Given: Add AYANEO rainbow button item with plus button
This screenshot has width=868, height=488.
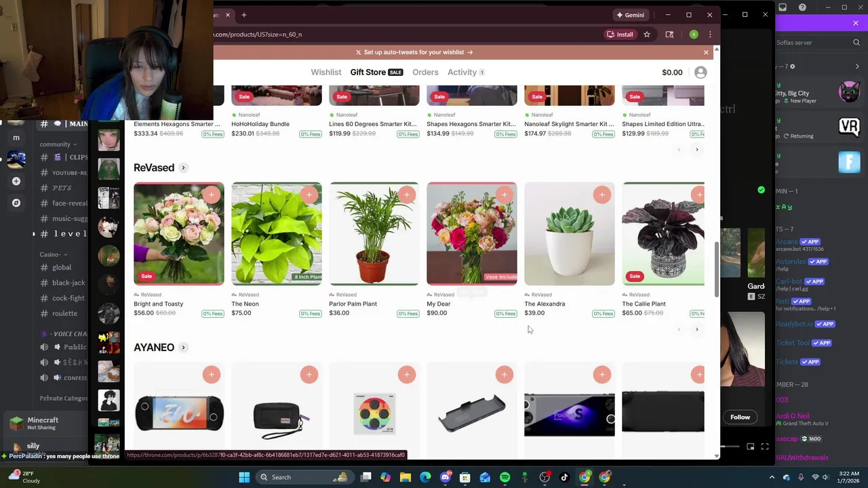Looking at the screenshot, I should (407, 375).
